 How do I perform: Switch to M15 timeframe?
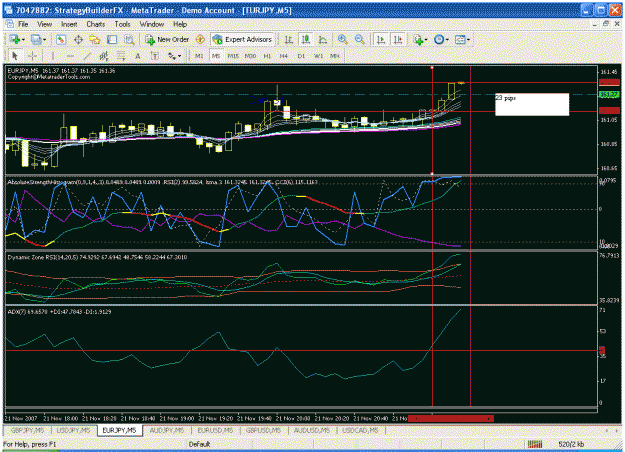click(233, 56)
